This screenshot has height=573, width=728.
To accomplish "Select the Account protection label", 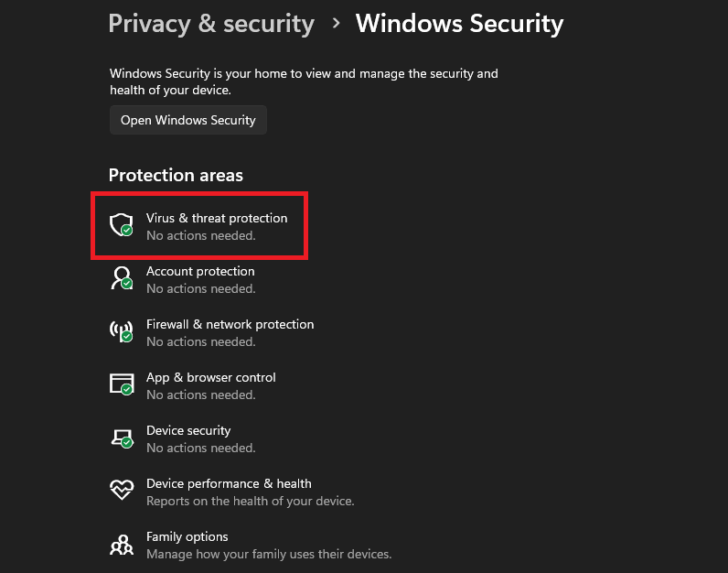I will point(200,271).
